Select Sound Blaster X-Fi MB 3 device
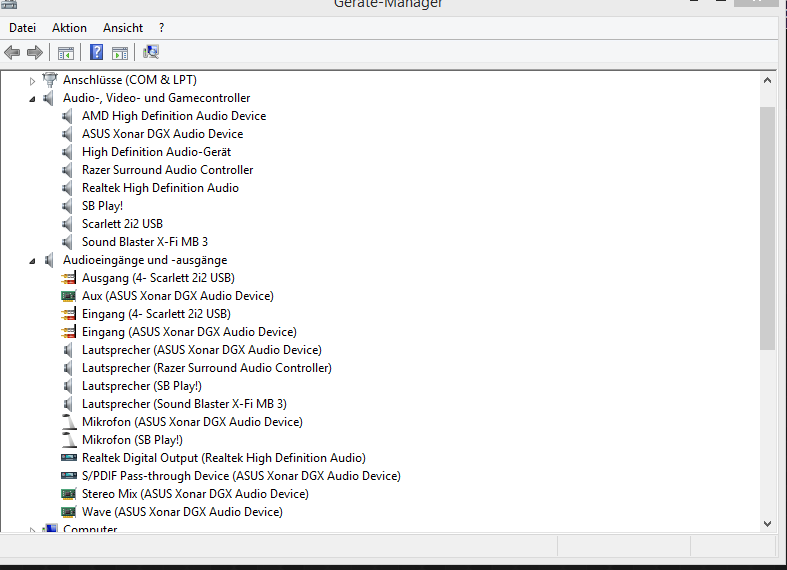Image resolution: width=787 pixels, height=570 pixels. pyautogui.click(x=145, y=242)
